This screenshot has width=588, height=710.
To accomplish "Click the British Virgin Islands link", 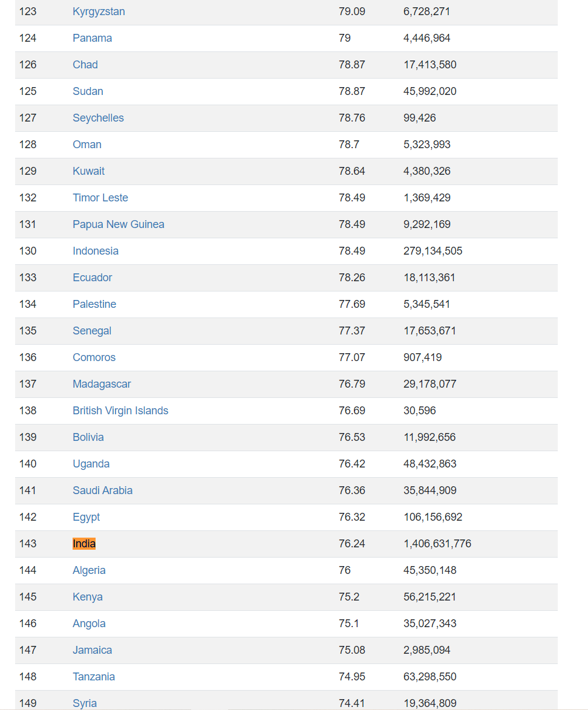I will 120,411.
